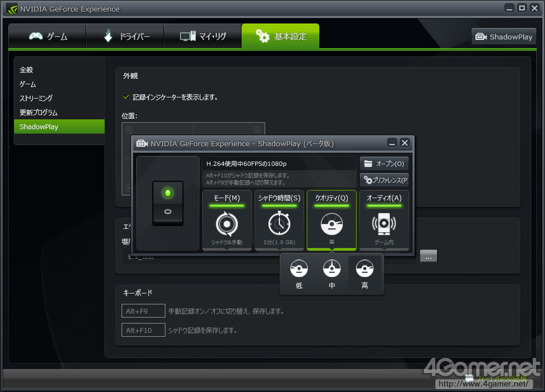Expand the クオリティ(Q) option panel
The image size is (545, 392).
pos(331,220)
